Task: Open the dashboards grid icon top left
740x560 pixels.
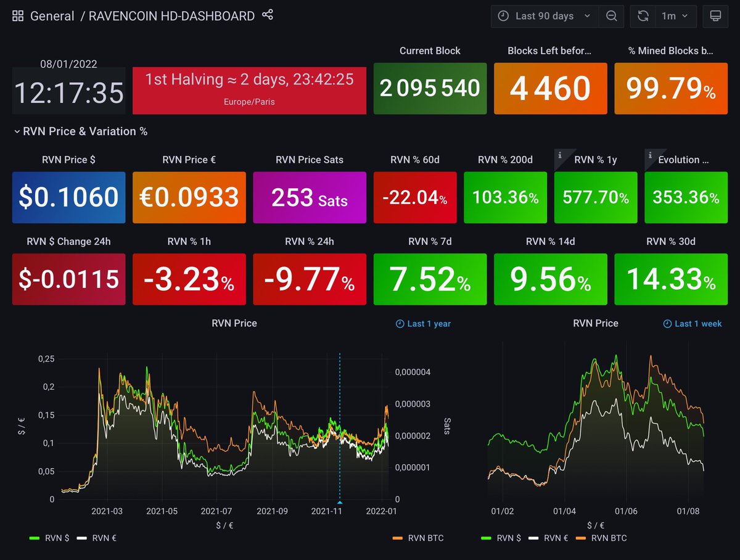Action: click(x=17, y=16)
